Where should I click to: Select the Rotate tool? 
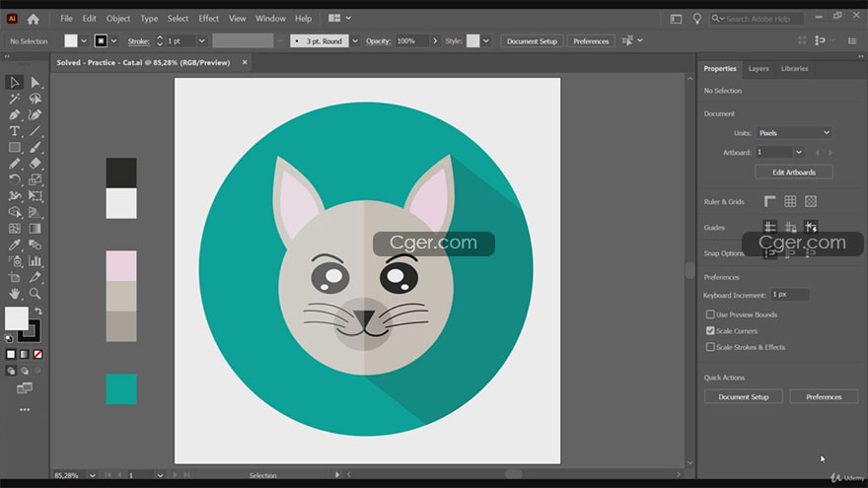pos(15,179)
